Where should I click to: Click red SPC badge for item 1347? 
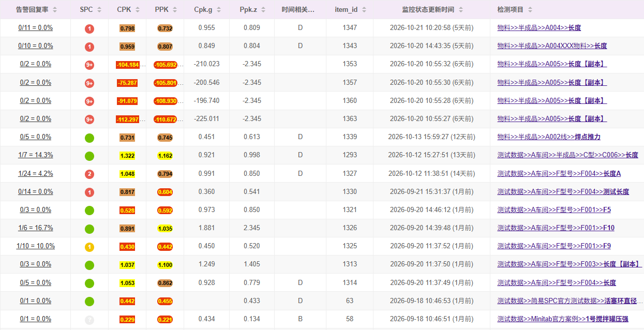tap(89, 28)
